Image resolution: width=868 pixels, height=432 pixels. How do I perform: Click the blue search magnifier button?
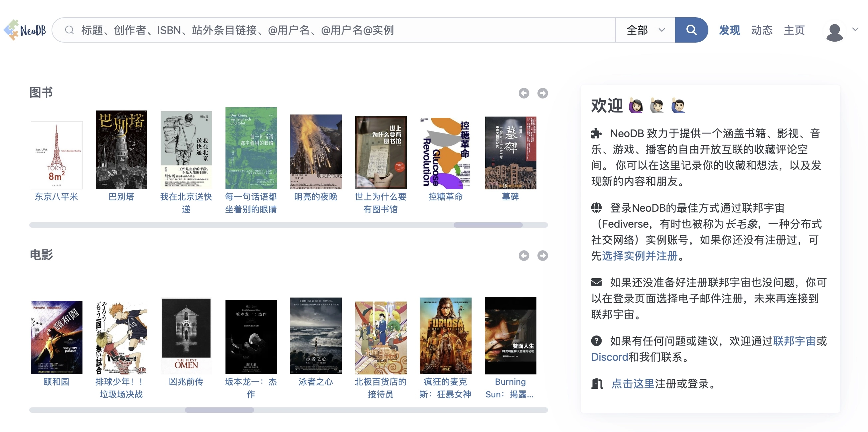click(x=691, y=30)
